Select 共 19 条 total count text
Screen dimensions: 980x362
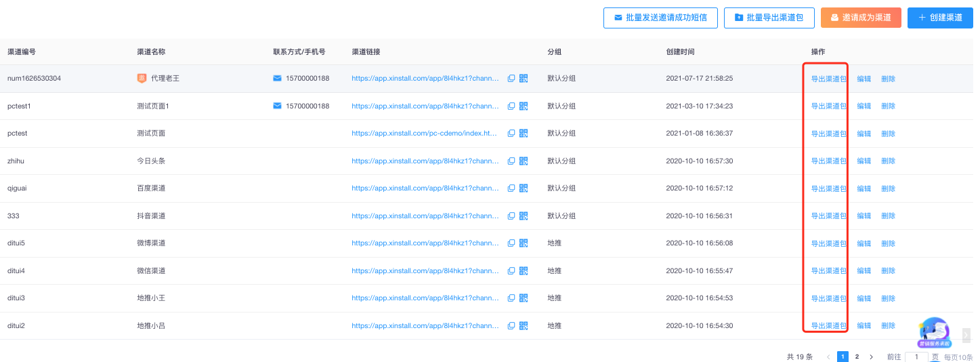coord(800,357)
